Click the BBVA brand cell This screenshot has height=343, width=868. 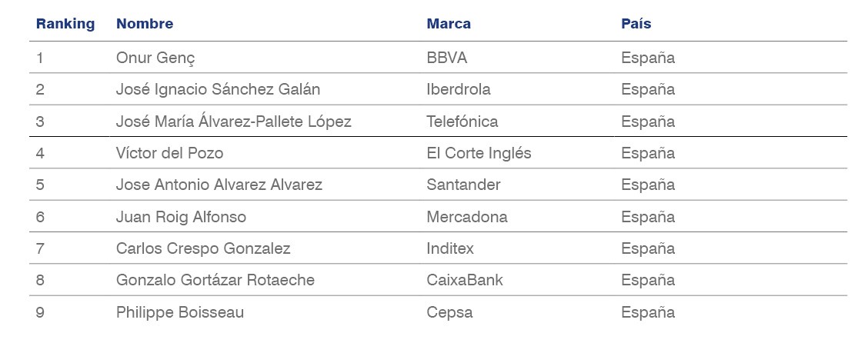coord(447,58)
